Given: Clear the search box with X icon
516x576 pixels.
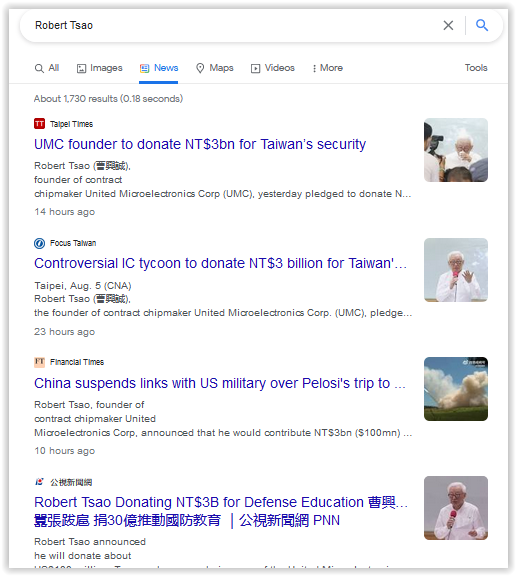Looking at the screenshot, I should coord(448,25).
